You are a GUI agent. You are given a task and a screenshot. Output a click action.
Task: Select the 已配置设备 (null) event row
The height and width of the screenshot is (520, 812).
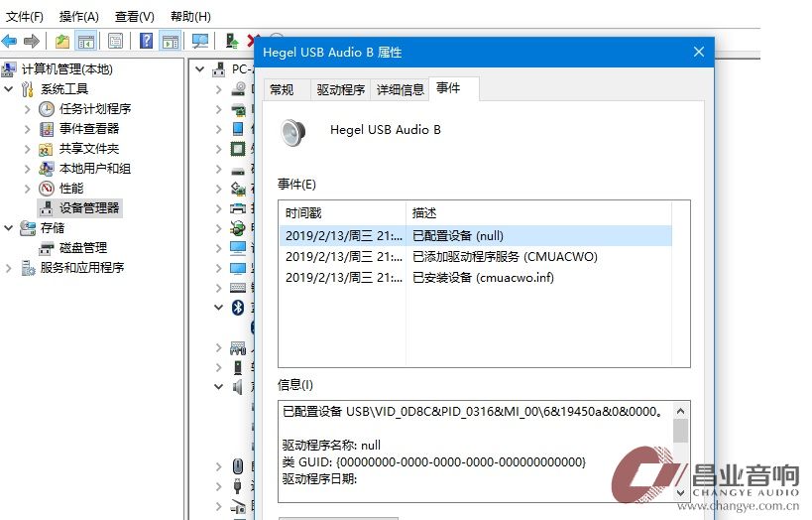(x=475, y=236)
